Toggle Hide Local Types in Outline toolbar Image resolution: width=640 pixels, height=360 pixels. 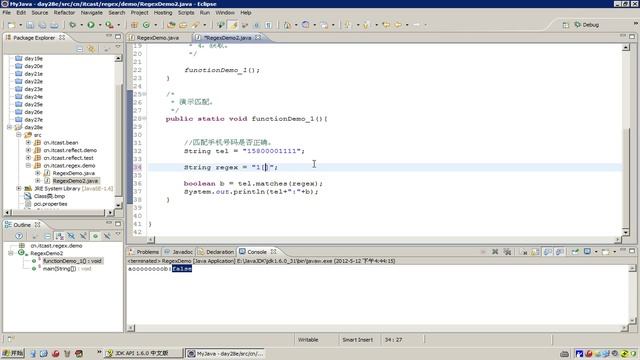click(107, 236)
